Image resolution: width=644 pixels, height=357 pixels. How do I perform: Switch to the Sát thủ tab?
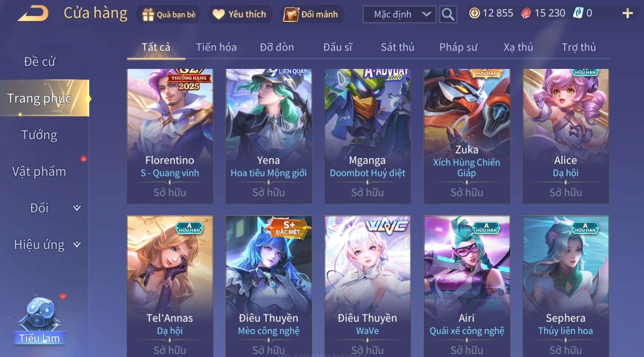point(397,47)
